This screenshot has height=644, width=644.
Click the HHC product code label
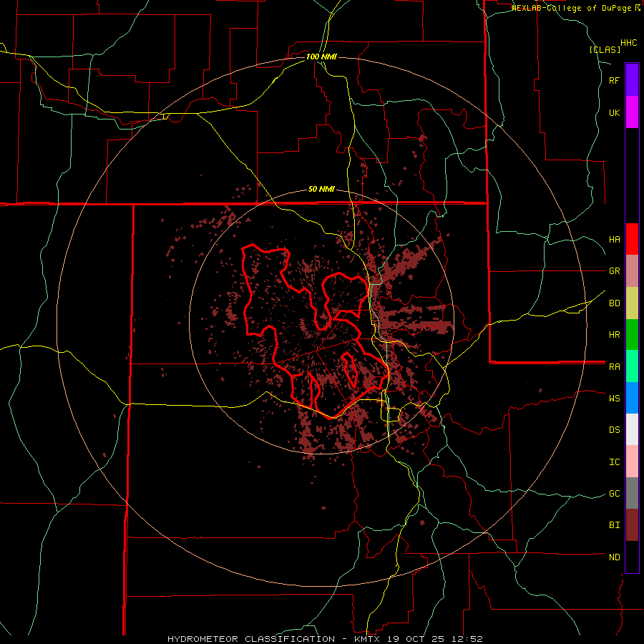click(629, 43)
